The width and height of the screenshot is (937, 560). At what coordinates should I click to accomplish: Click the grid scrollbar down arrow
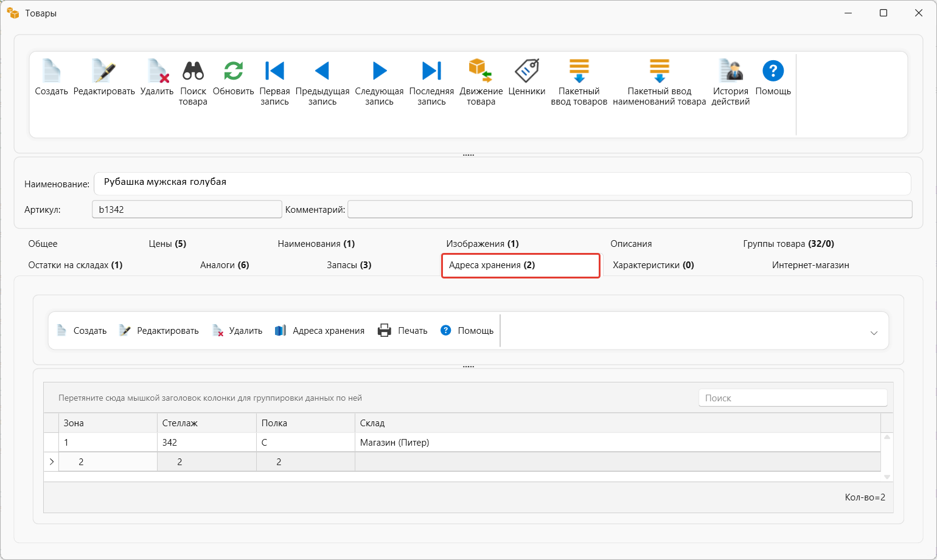click(x=887, y=477)
